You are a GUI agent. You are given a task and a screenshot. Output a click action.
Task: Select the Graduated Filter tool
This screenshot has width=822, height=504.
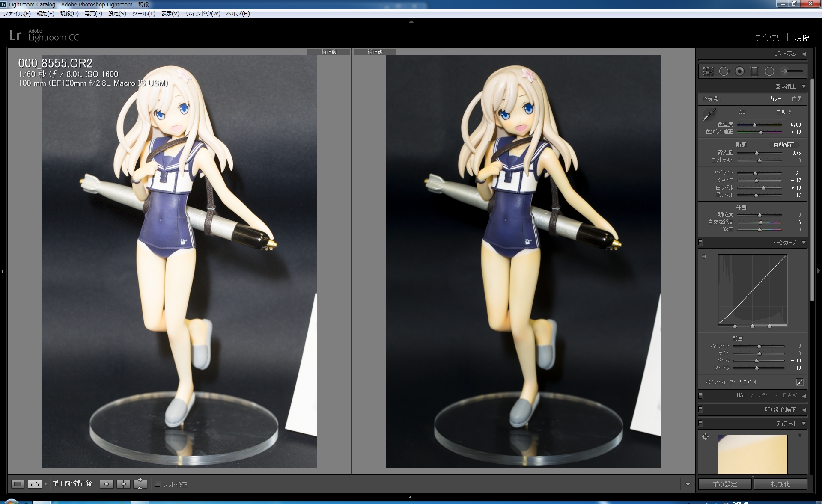[x=754, y=71]
